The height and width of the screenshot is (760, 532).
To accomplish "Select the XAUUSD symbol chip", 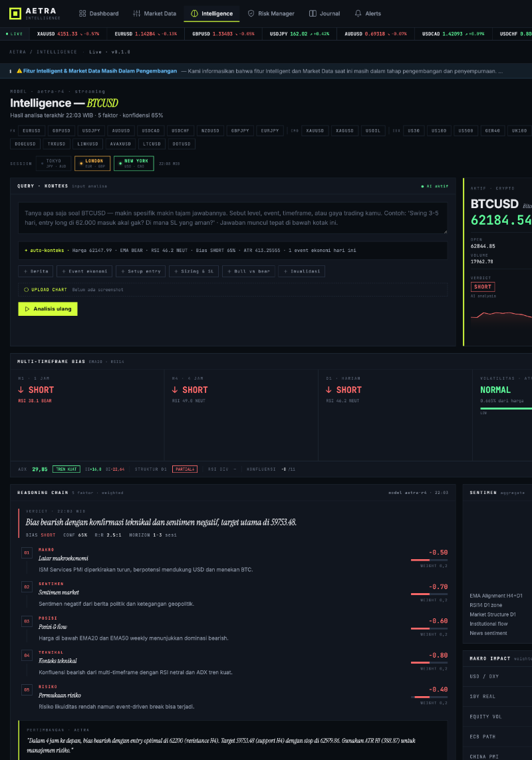I will tap(315, 131).
